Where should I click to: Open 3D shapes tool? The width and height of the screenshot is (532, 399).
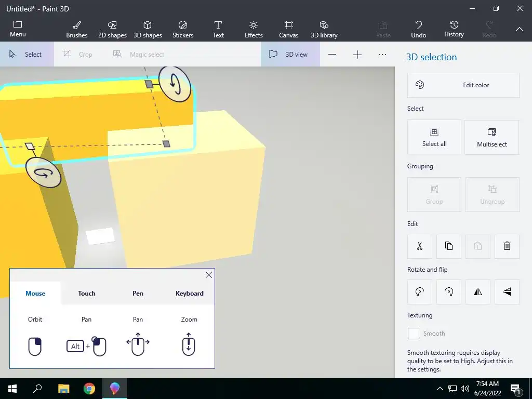tap(148, 29)
